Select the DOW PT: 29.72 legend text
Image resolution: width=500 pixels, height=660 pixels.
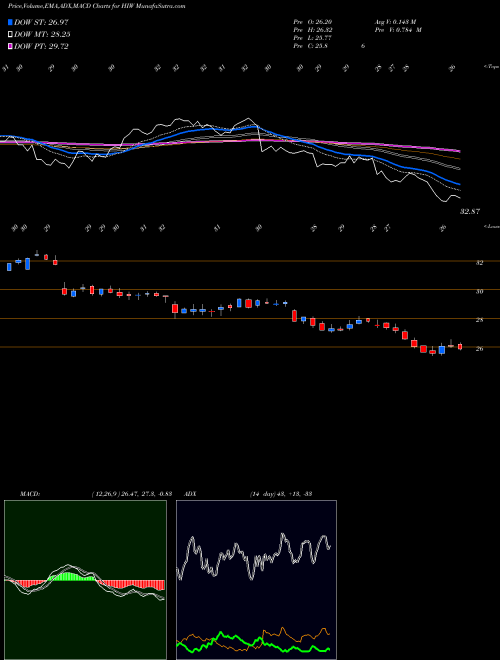41,46
